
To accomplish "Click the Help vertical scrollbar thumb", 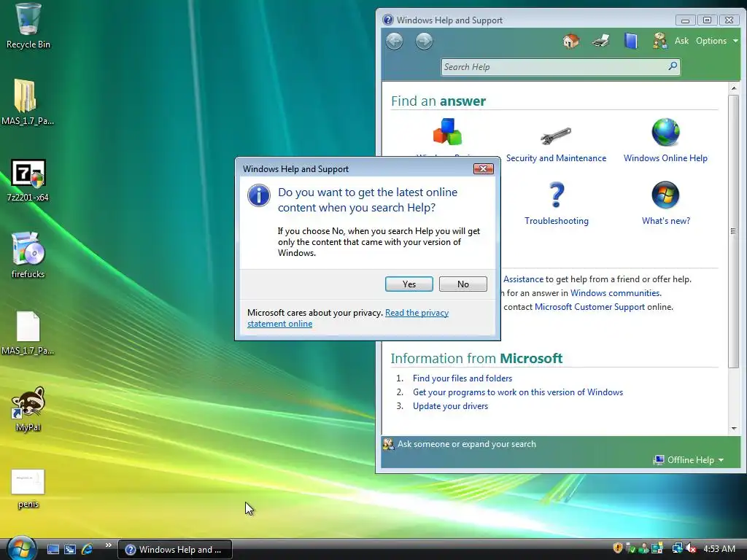I will coord(734,231).
